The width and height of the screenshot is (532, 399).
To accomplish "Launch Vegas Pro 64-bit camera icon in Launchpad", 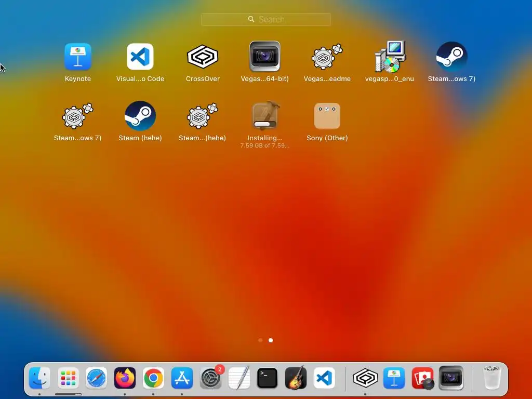I will pos(264,56).
